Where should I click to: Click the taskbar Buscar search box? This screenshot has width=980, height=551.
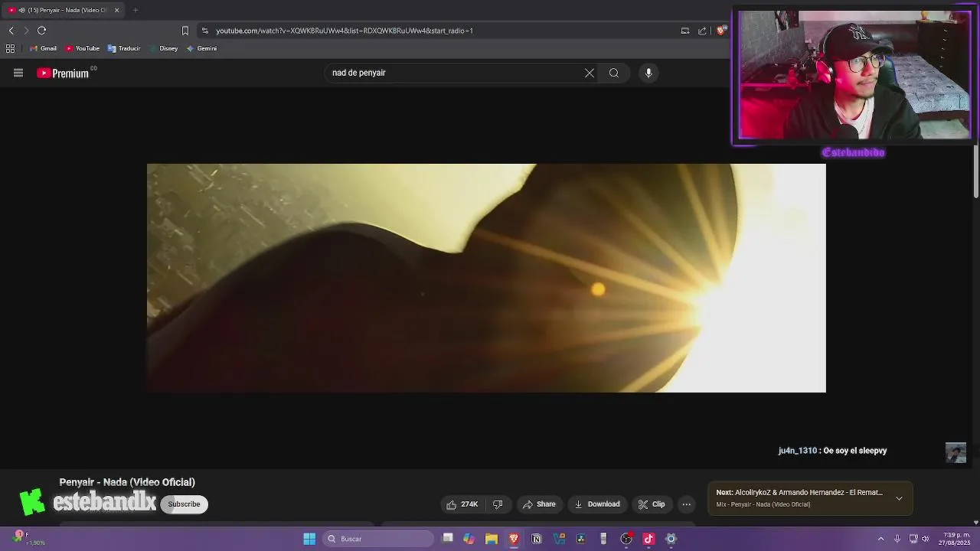coord(378,539)
